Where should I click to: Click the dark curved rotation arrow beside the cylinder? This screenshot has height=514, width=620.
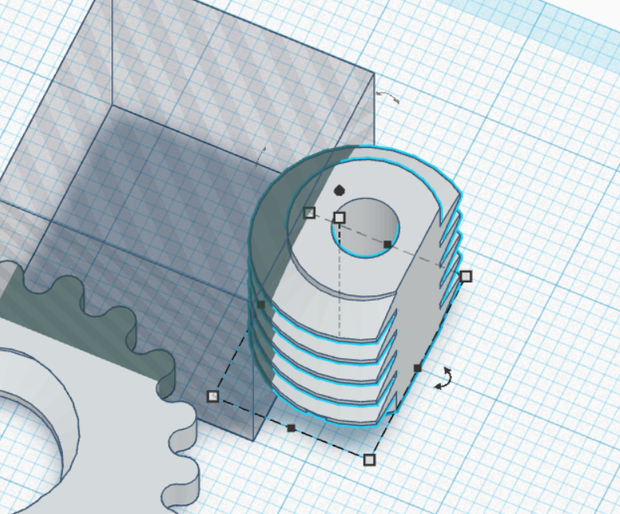(444, 378)
